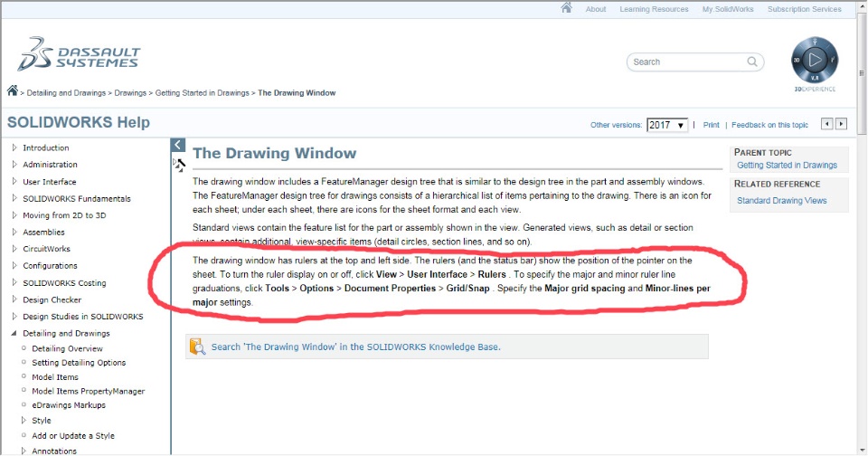
Task: Click the Print link
Action: coord(712,125)
